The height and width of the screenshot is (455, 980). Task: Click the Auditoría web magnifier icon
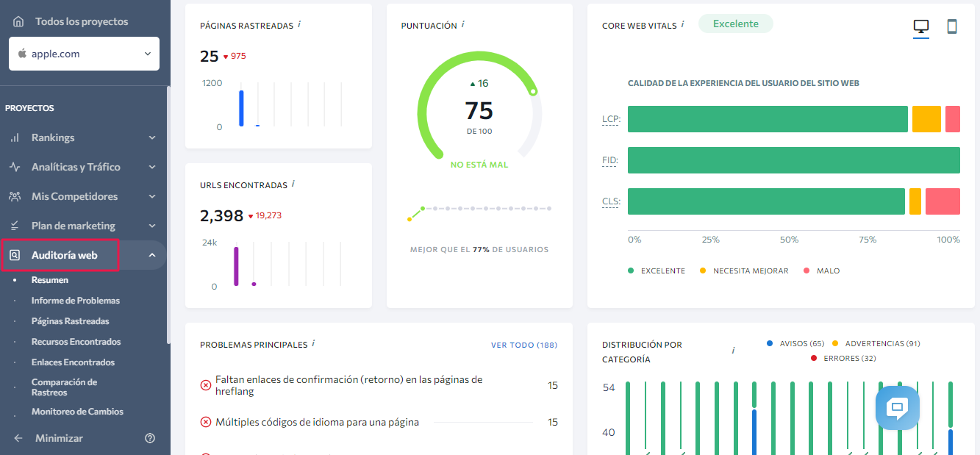point(15,255)
